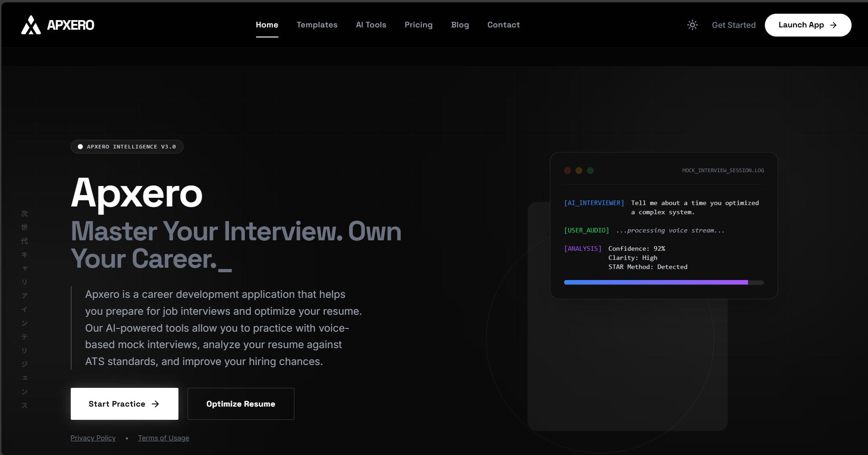Click the Optimize Resume button
This screenshot has width=868, height=455.
241,404
